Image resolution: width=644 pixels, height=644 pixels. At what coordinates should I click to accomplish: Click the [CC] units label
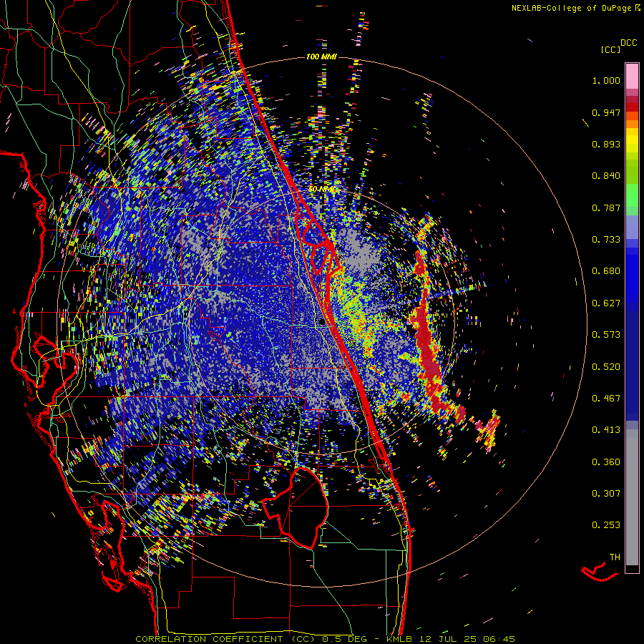(610, 49)
